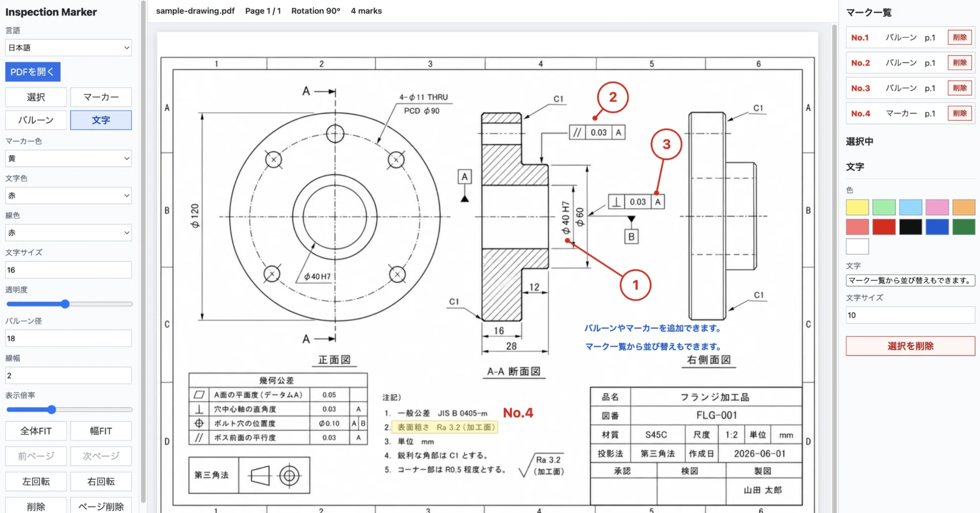The height and width of the screenshot is (513, 980).
Task: Pick the light green color swatch
Action: (884, 207)
